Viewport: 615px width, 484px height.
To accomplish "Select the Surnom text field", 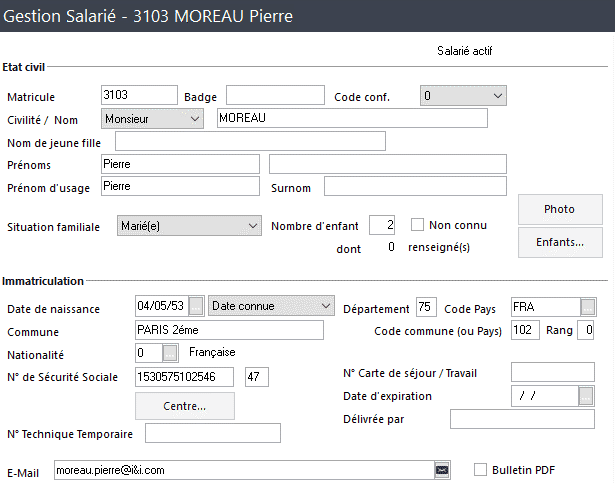I will [x=415, y=186].
